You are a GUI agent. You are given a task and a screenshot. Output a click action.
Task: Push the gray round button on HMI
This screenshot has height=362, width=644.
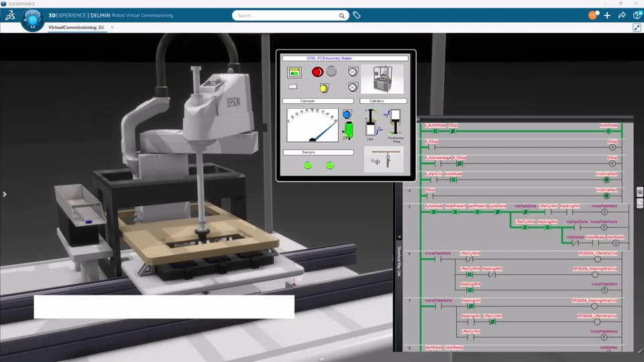tap(331, 72)
